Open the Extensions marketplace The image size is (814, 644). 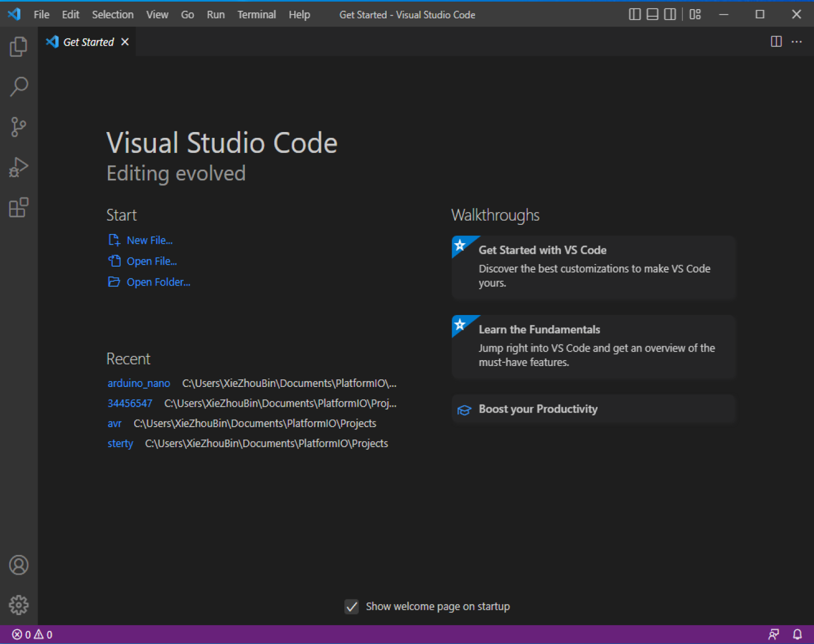pyautogui.click(x=19, y=208)
